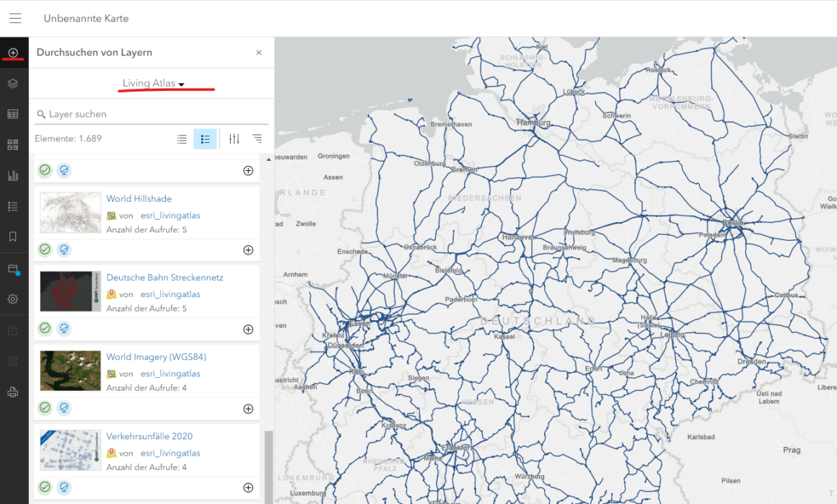Click Frankfurt label on the map
This screenshot has width=837, height=504.
point(457,448)
